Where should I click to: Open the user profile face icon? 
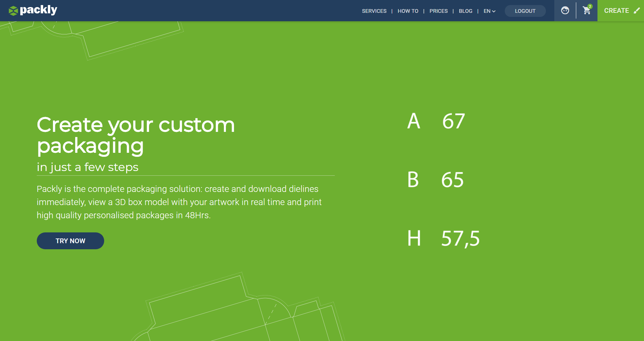pos(565,10)
